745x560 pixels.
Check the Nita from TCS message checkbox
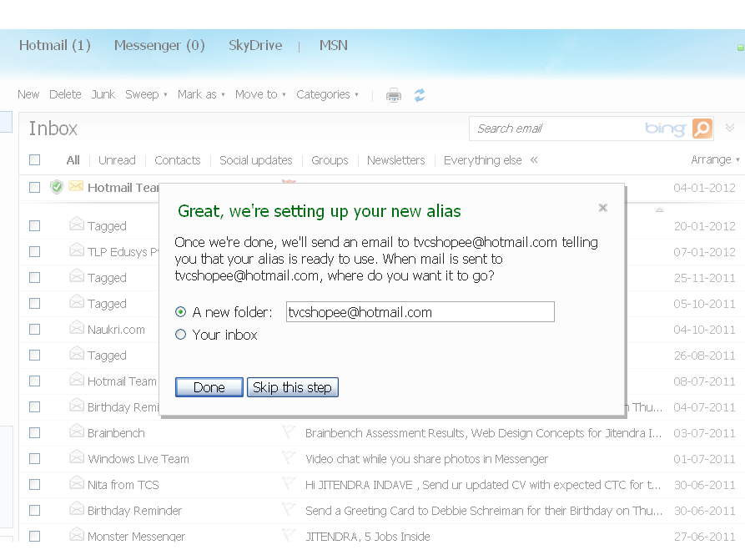coord(35,484)
